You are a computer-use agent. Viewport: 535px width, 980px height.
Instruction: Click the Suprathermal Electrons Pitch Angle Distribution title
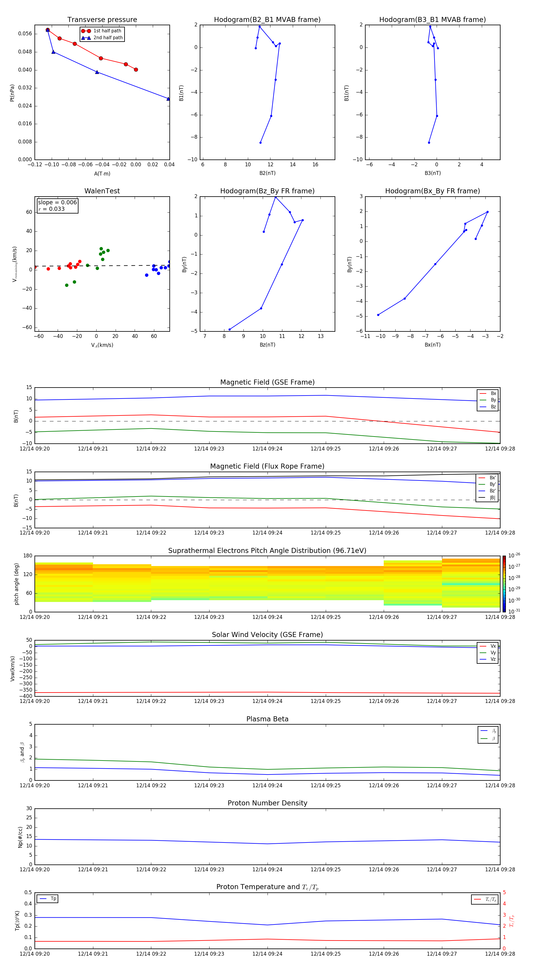(267, 551)
